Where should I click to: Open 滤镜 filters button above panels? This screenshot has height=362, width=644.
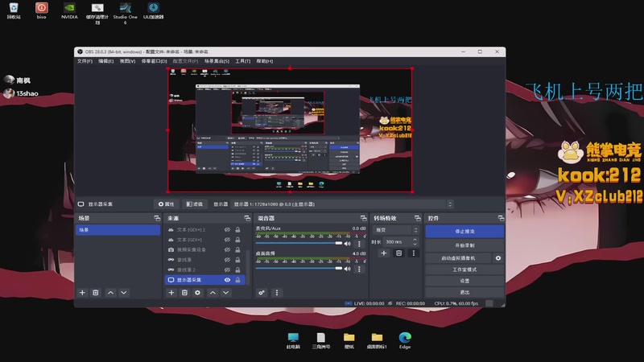pos(194,204)
